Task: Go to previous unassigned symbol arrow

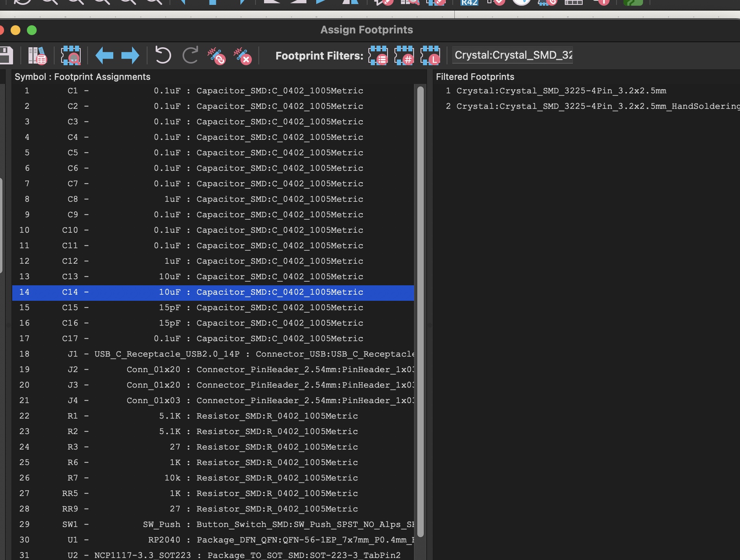Action: [104, 55]
